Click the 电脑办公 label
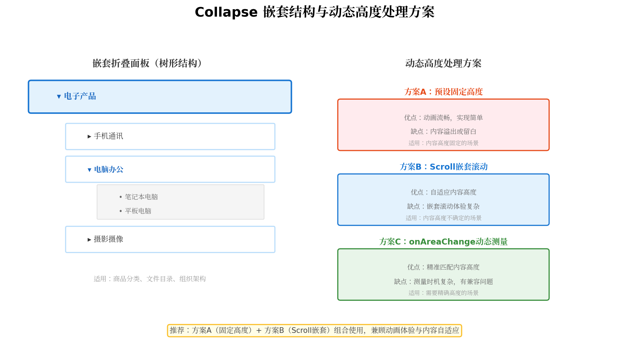Screen dimensions: 629x364 pos(108,170)
